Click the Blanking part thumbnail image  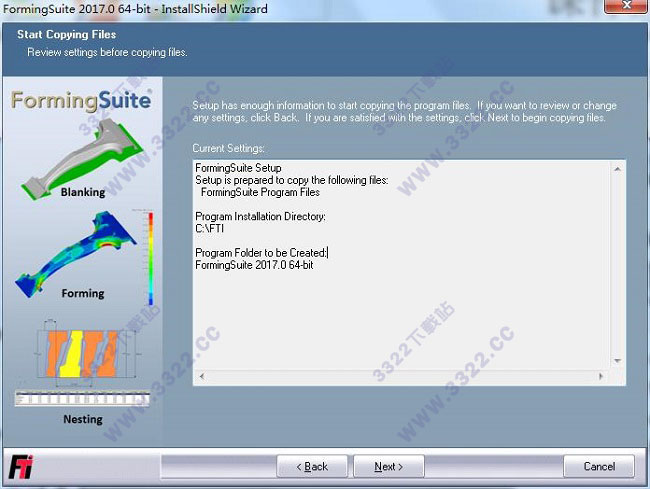(x=82, y=159)
